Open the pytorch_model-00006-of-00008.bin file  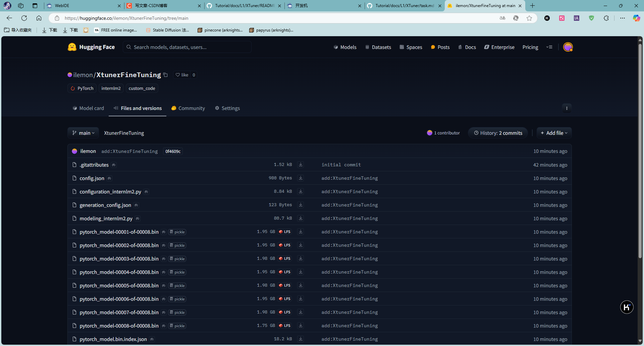click(x=119, y=299)
